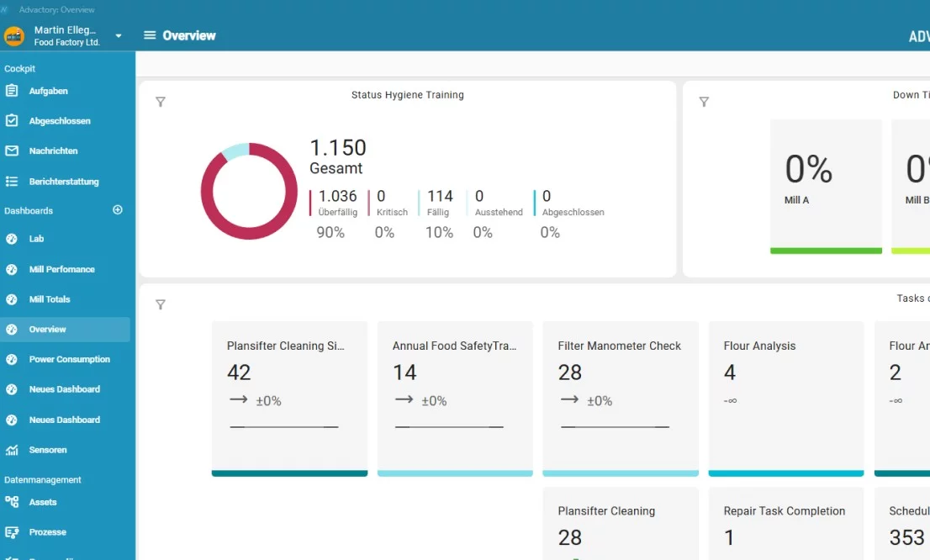The width and height of the screenshot is (930, 560).
Task: Click the 114 Fällig value
Action: (440, 197)
